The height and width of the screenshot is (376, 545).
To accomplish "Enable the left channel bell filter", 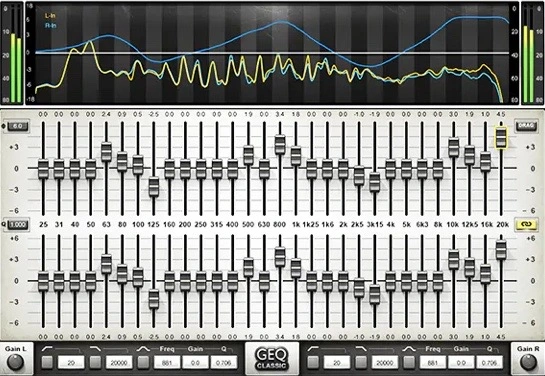I will point(143,362).
